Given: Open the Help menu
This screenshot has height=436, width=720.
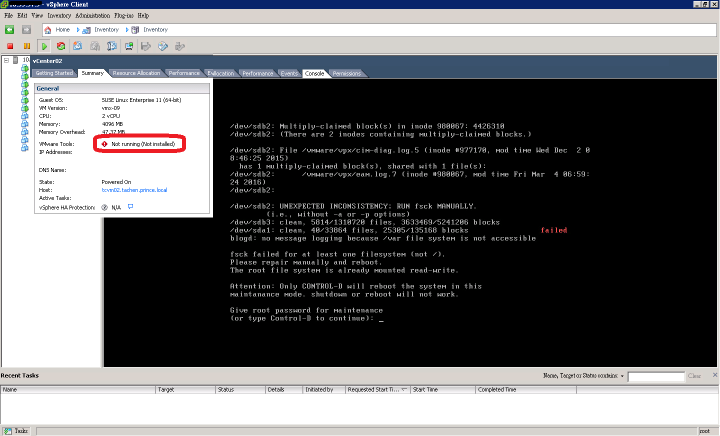Looking at the screenshot, I should 143,16.
